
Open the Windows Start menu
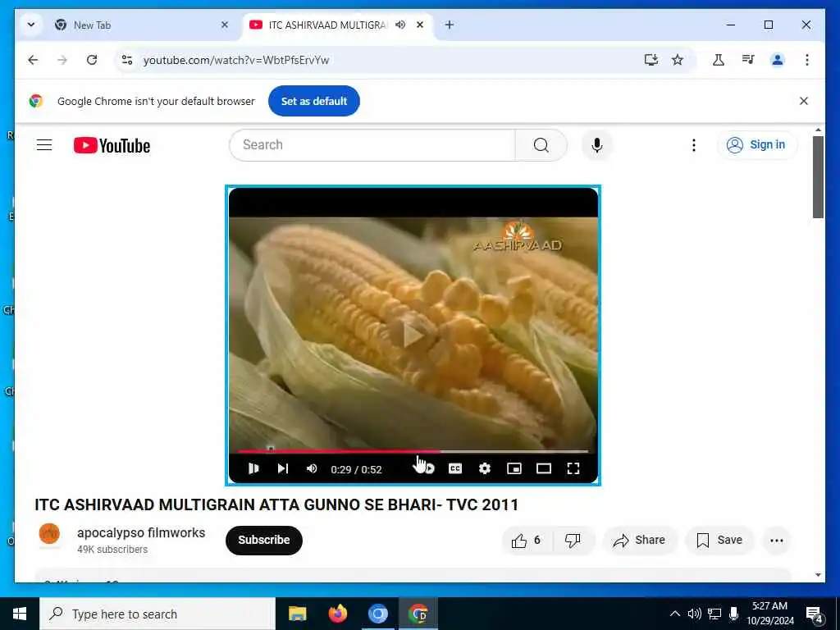20,614
